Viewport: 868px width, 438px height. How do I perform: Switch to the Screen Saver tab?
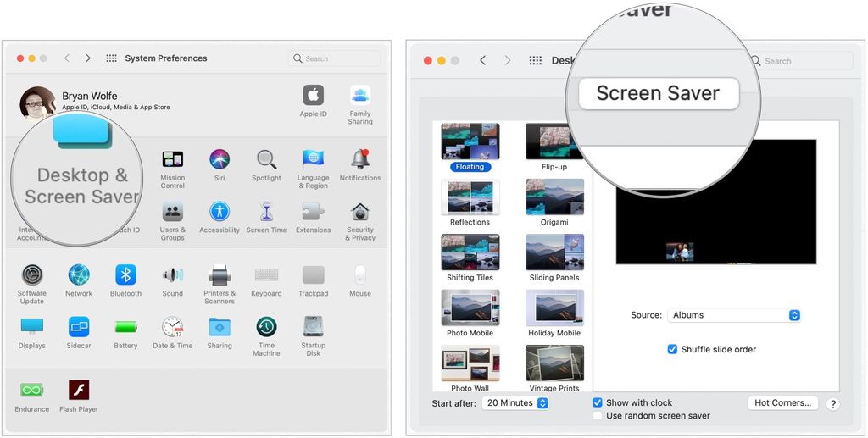(659, 93)
